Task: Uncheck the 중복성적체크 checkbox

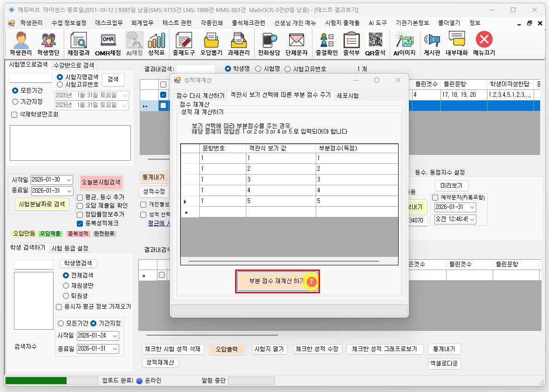Action: (x=80, y=223)
